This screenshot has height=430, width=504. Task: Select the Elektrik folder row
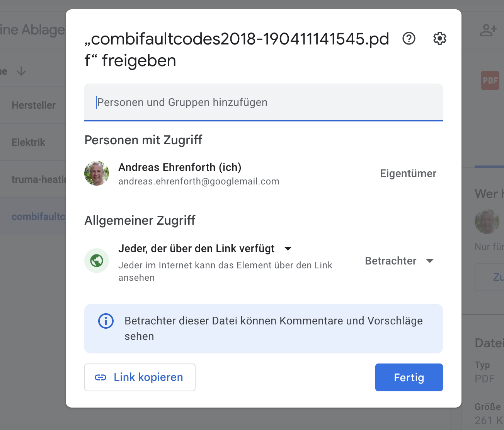(x=33, y=142)
